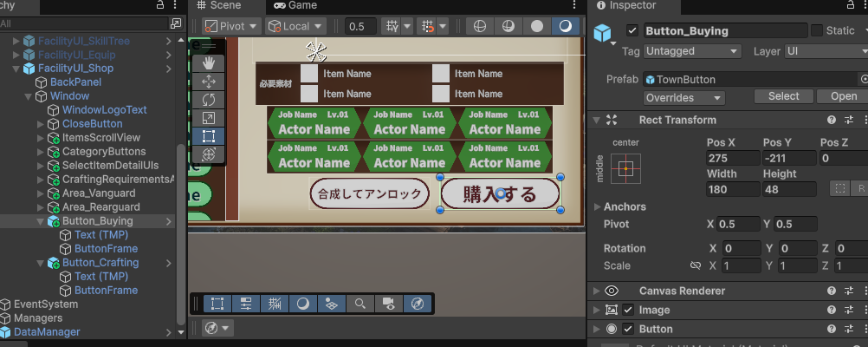
Task: Click the magnifier search overlay icon
Action: click(360, 304)
